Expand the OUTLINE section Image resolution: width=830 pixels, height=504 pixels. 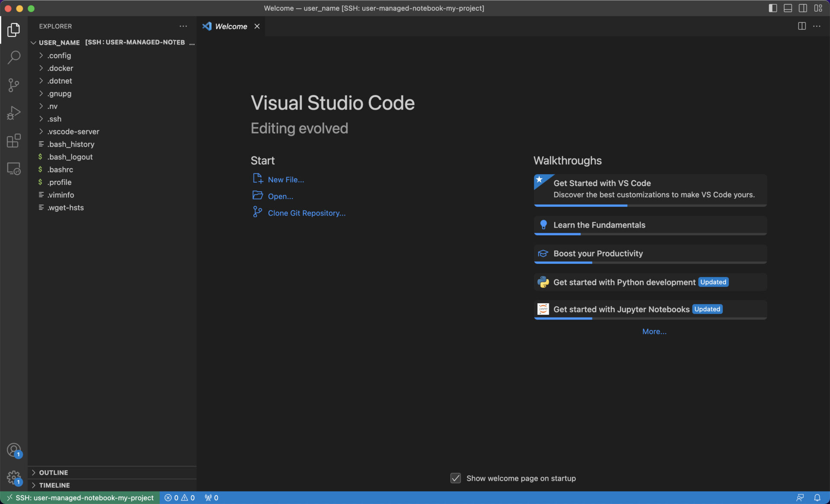coord(54,472)
